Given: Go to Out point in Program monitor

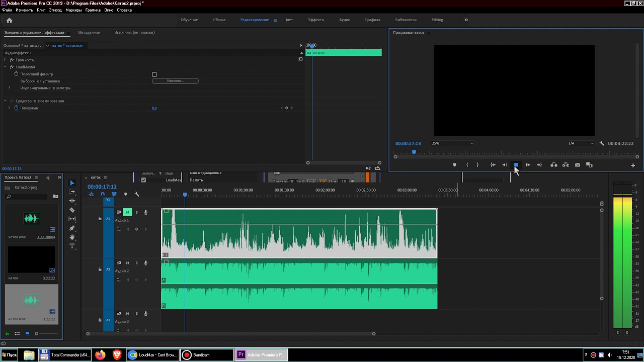Looking at the screenshot, I should pos(539,165).
